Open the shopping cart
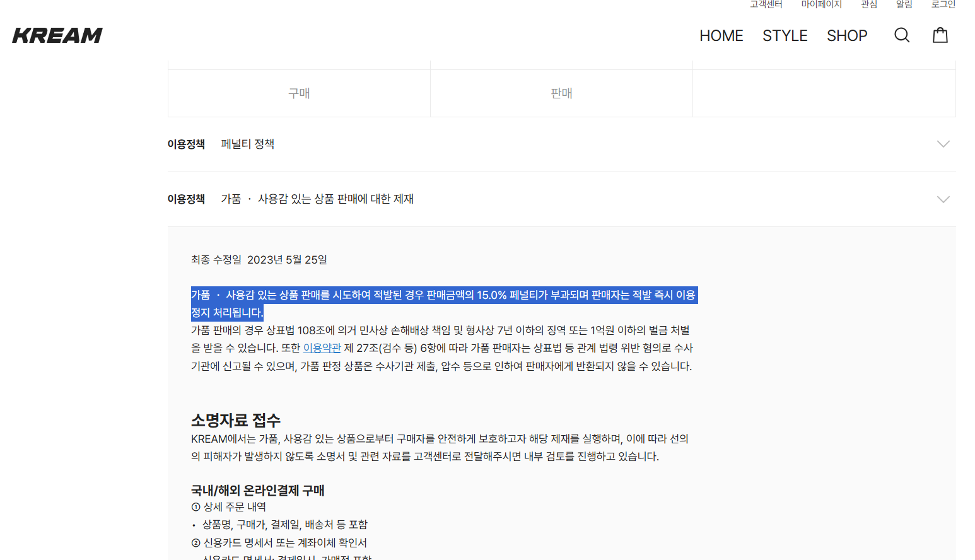The image size is (975, 560). [940, 35]
